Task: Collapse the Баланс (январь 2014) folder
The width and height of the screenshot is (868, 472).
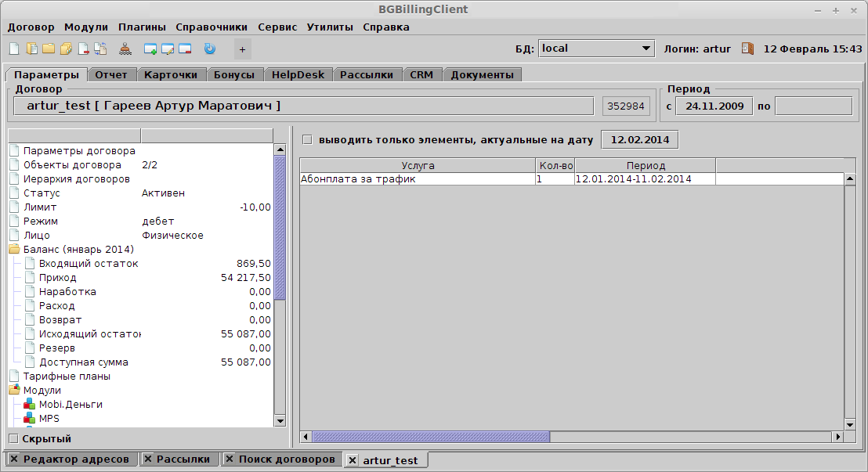Action: click(x=14, y=250)
